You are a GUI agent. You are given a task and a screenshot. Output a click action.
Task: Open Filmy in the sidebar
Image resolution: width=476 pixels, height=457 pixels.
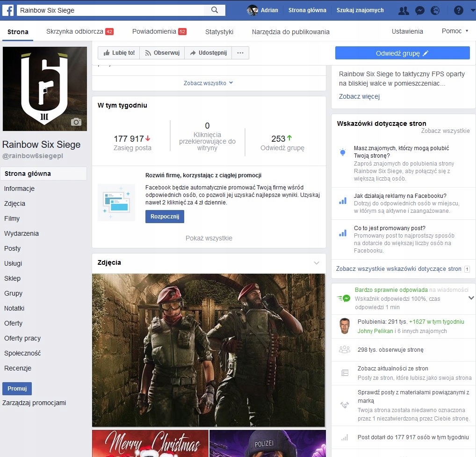(12, 218)
